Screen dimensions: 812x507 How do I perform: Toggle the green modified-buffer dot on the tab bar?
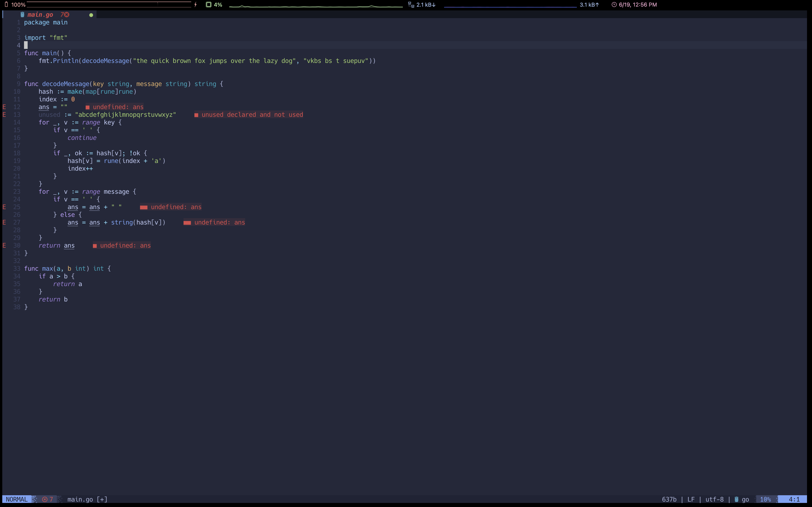91,15
